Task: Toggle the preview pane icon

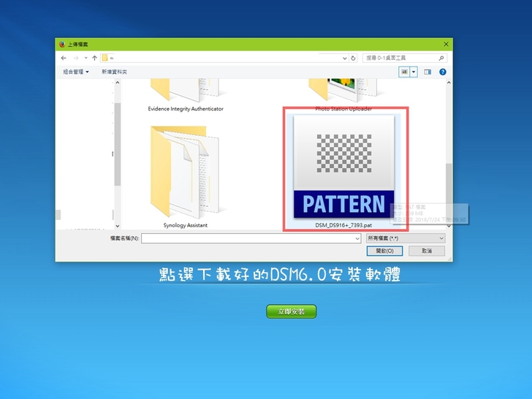Action: [427, 72]
